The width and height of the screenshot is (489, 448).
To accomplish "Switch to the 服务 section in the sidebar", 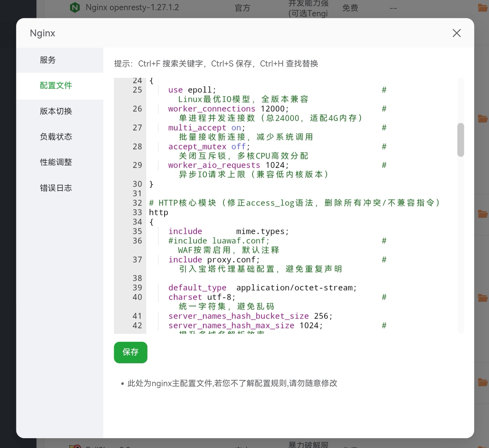I will [48, 60].
